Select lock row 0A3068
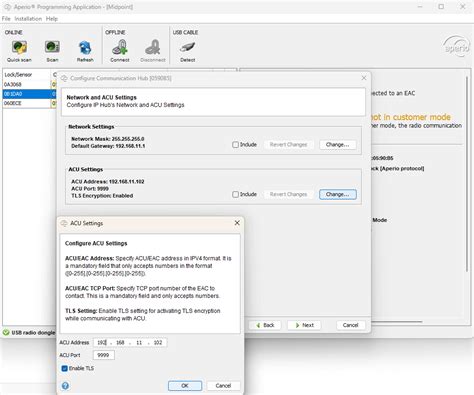This screenshot has height=395, width=474. tap(27, 85)
